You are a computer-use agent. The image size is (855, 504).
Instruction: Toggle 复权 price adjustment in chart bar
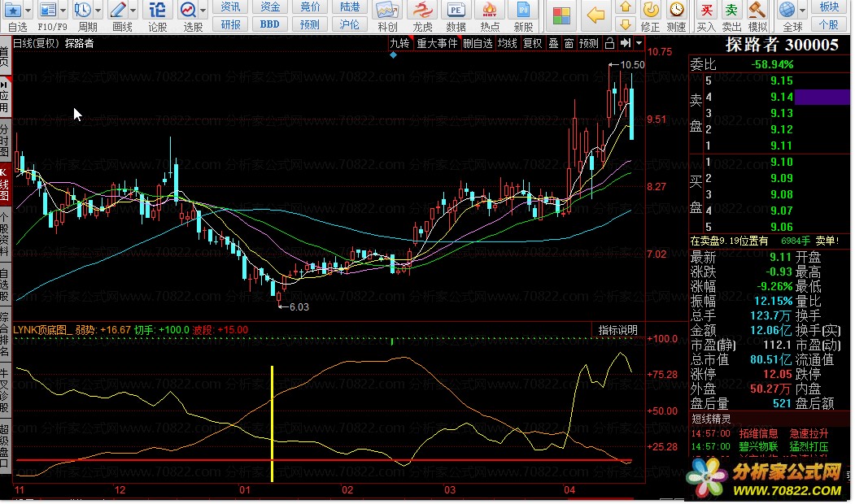coord(533,43)
